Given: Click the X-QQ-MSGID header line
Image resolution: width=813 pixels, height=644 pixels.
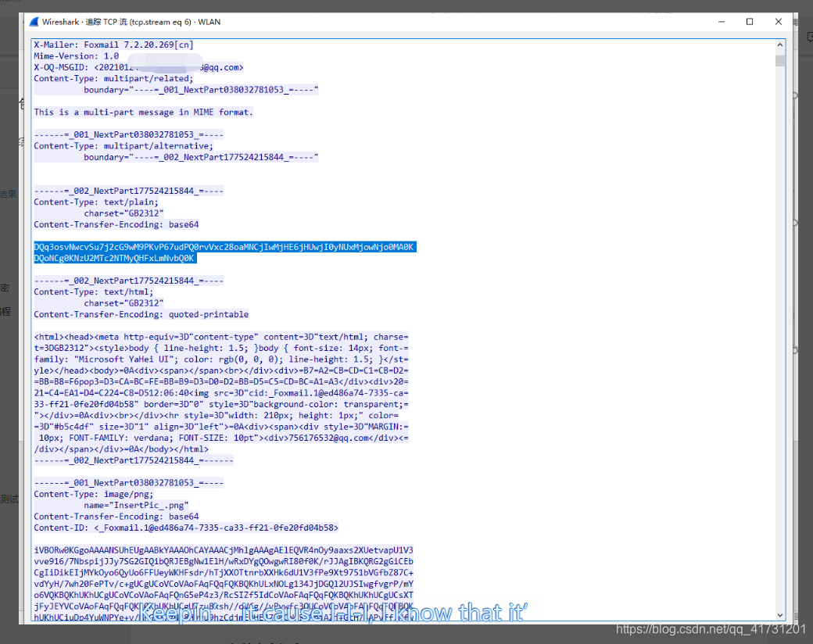Looking at the screenshot, I should tap(138, 67).
